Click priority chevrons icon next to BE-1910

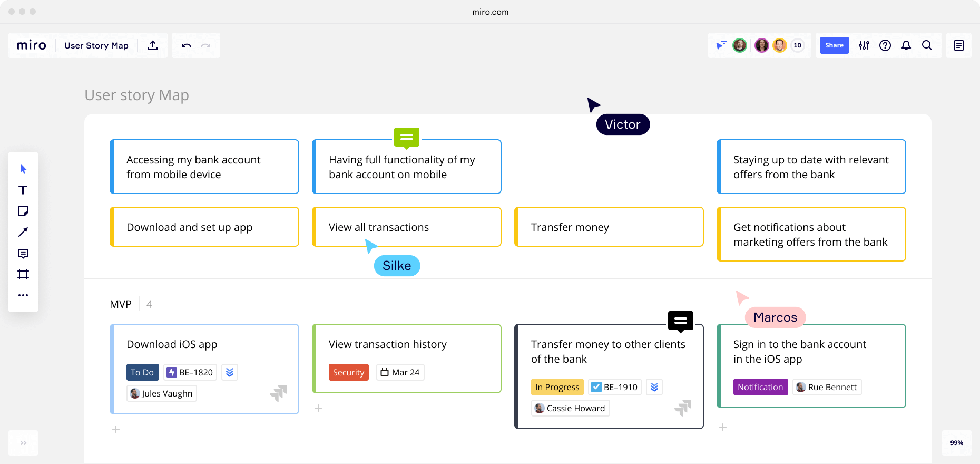coord(654,387)
